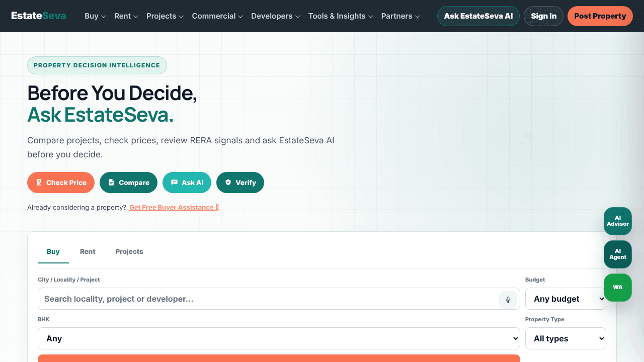Open the BHK dropdown

279,338
